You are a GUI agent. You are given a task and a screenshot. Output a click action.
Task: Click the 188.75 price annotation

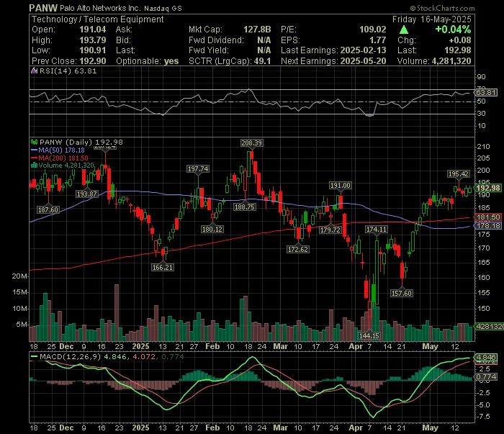(245, 207)
